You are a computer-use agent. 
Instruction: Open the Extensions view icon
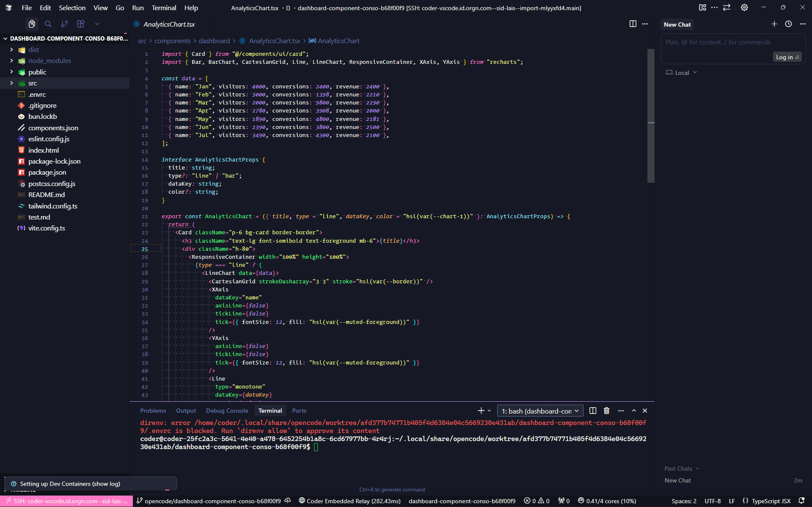coord(80,24)
